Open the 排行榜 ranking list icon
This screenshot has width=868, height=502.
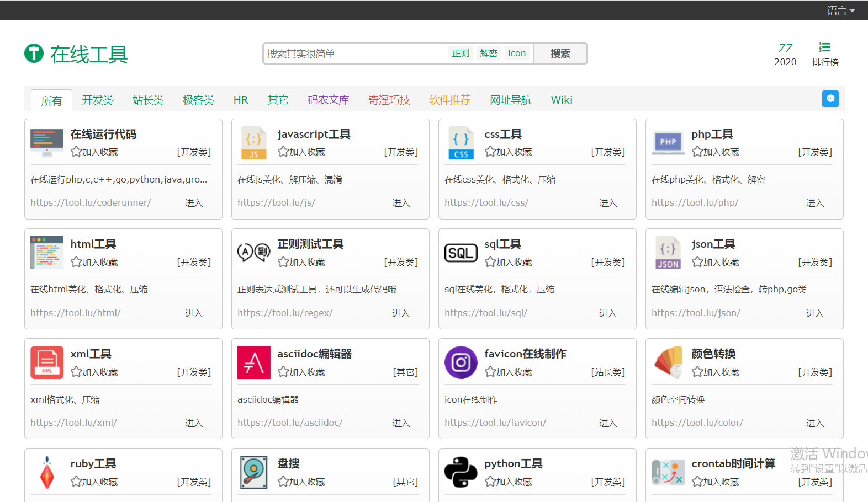825,47
